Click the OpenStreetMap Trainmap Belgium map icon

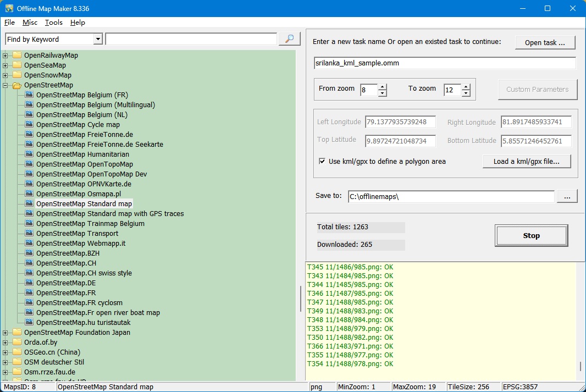tap(29, 223)
